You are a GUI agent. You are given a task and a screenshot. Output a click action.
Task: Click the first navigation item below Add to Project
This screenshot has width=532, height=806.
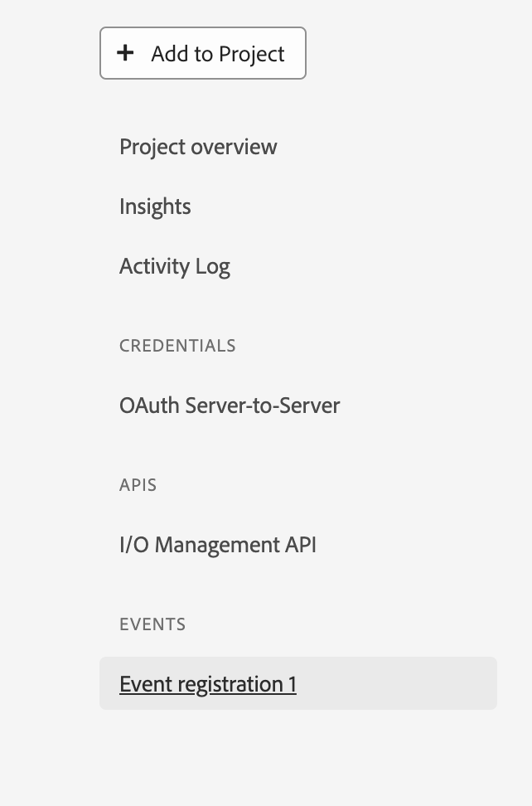(x=198, y=147)
